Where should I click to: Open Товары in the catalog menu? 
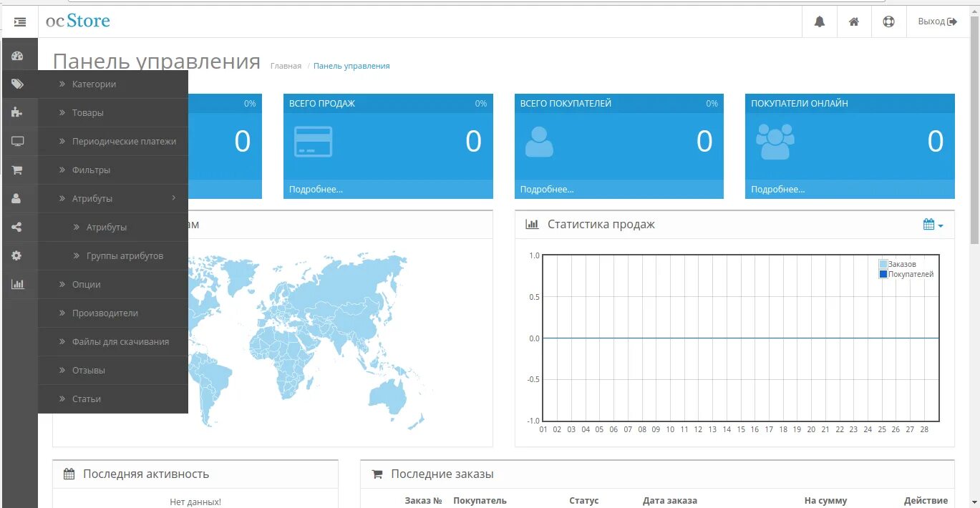point(113,112)
